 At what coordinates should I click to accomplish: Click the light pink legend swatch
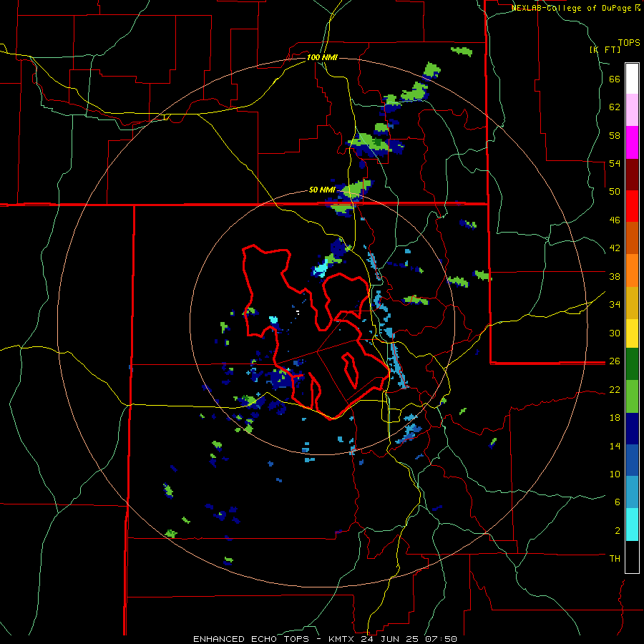click(x=632, y=110)
